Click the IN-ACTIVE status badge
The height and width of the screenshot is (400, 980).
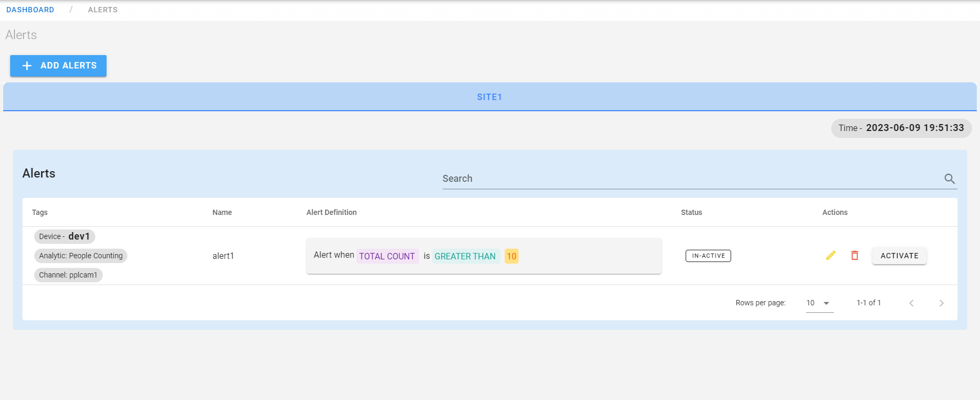(x=708, y=256)
